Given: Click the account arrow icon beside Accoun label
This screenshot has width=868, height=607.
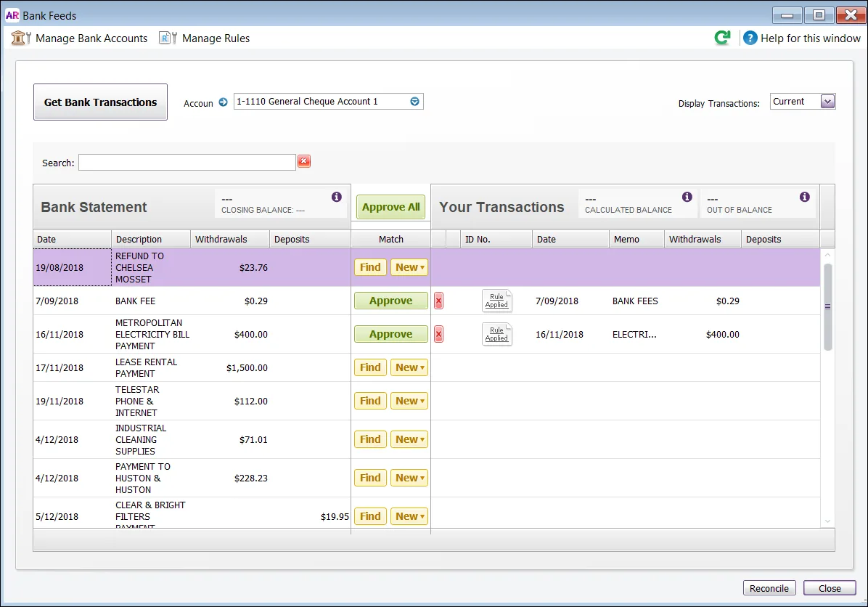Looking at the screenshot, I should click(223, 102).
